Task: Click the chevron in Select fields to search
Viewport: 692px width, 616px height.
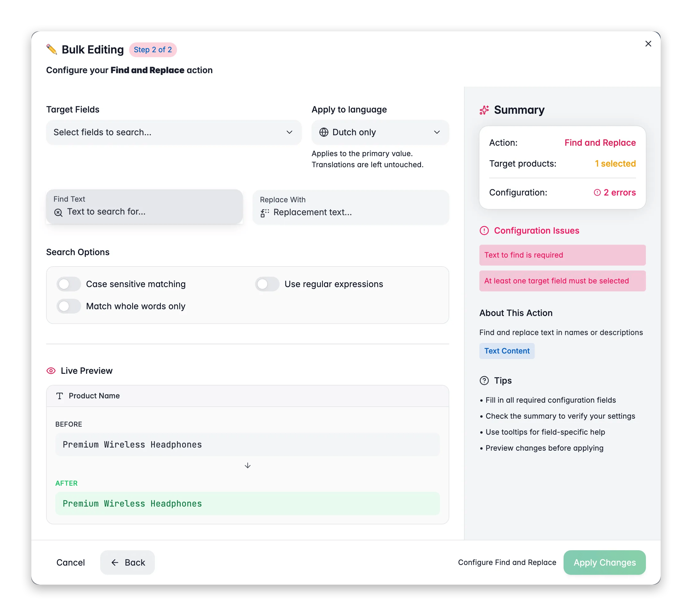Action: click(x=289, y=132)
